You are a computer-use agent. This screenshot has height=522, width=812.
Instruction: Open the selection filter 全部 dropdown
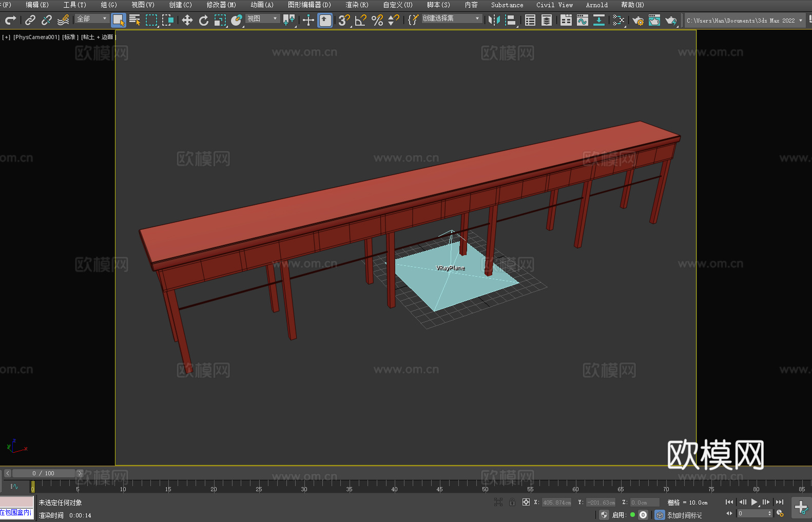tap(92, 18)
